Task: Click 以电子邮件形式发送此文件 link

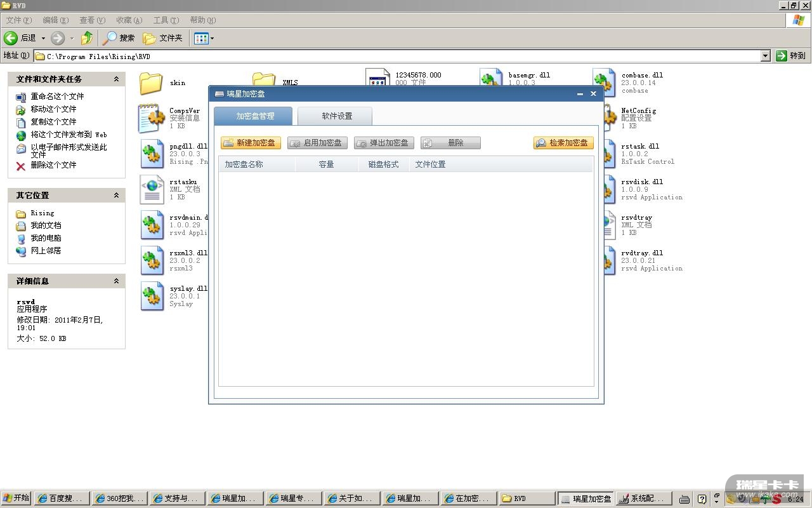Action: pyautogui.click(x=69, y=150)
